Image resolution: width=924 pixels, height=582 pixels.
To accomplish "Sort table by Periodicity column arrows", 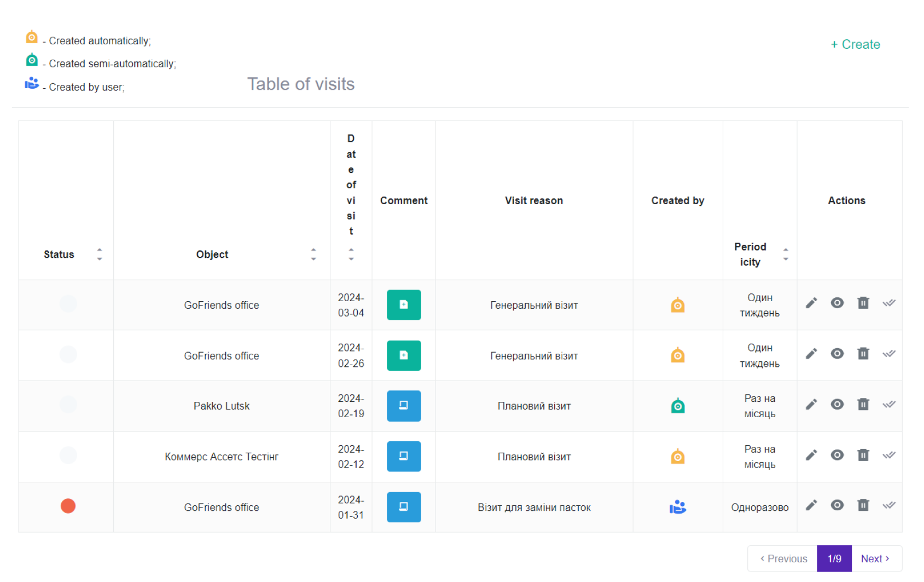I will 786,254.
